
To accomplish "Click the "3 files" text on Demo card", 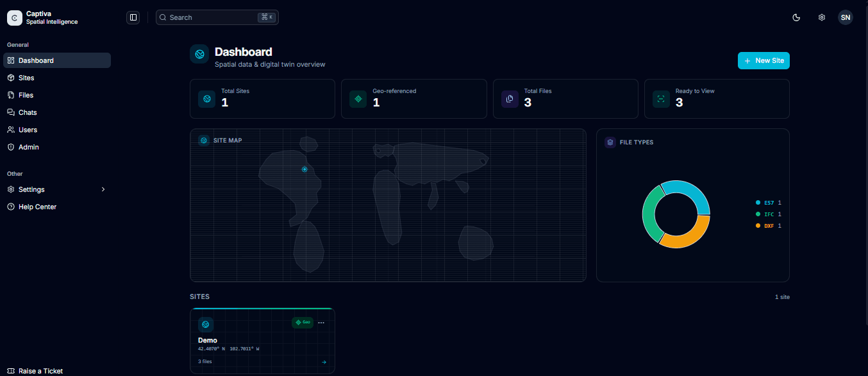I will [x=204, y=362].
